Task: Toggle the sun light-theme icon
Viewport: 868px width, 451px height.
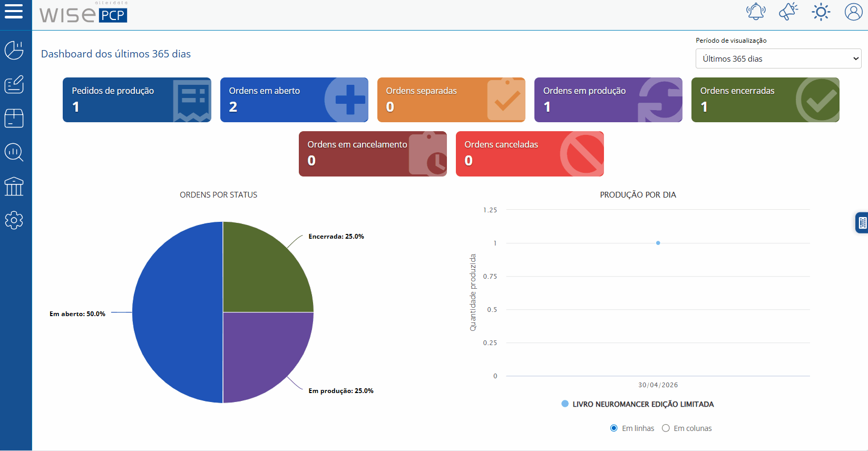Action: tap(821, 12)
